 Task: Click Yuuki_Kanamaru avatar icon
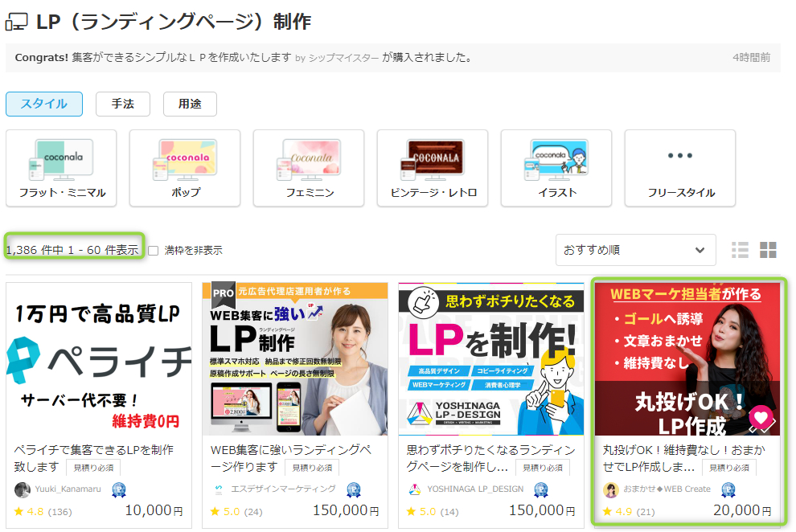point(22,490)
